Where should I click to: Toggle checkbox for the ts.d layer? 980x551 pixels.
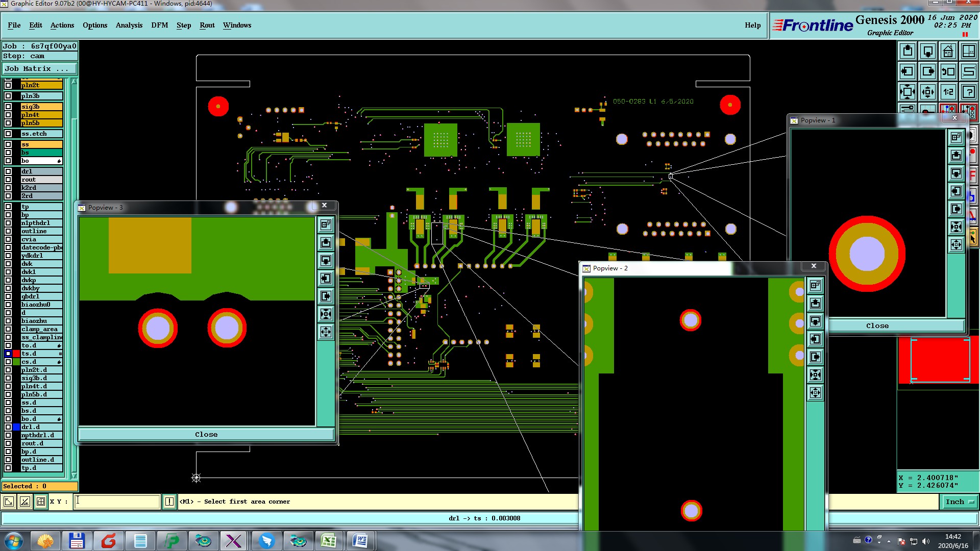[8, 354]
